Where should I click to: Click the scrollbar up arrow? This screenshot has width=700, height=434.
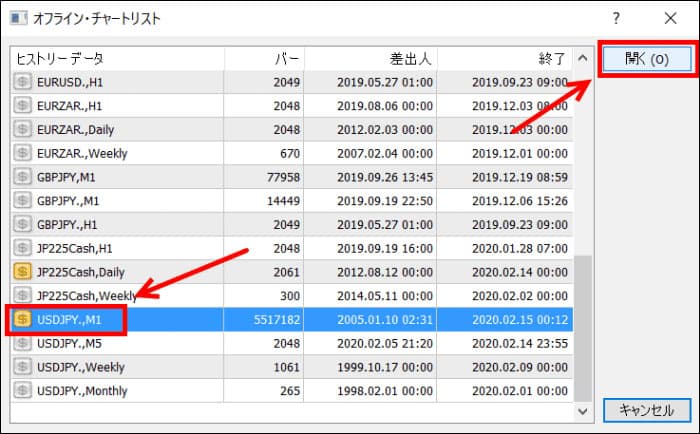tap(583, 58)
